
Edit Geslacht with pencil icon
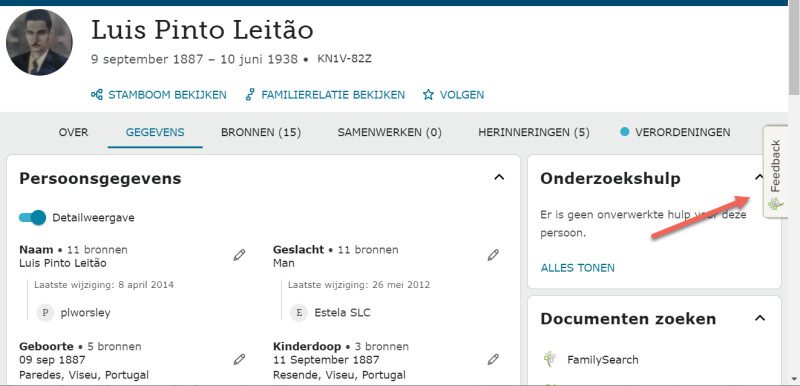493,255
